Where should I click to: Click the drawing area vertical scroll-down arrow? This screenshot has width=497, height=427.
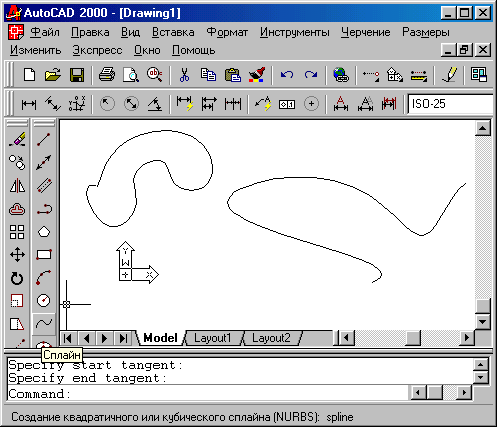coord(483,322)
